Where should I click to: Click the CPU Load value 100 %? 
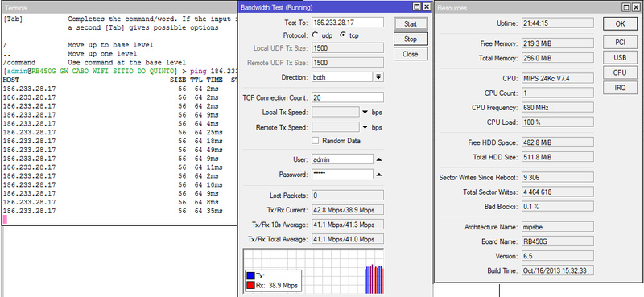pyautogui.click(x=557, y=122)
